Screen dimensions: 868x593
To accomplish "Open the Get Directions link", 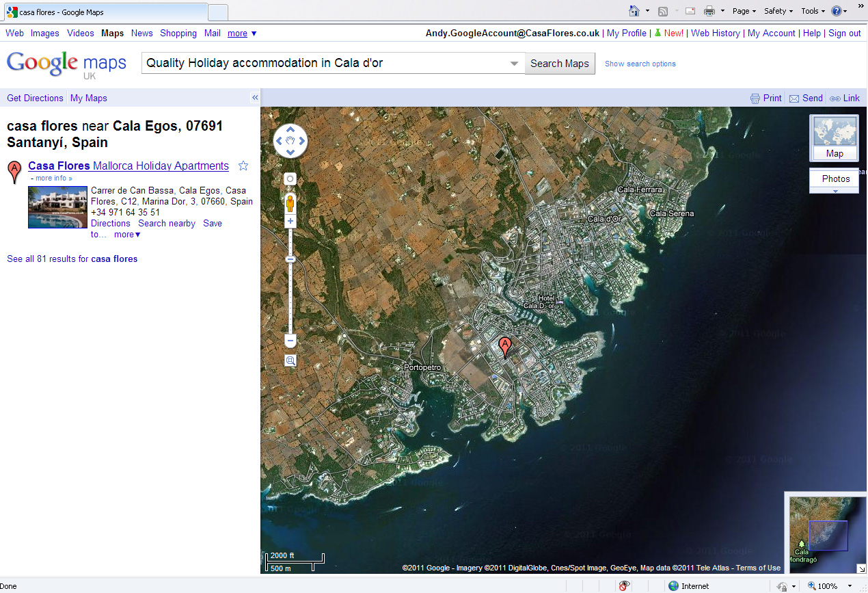I will [35, 98].
